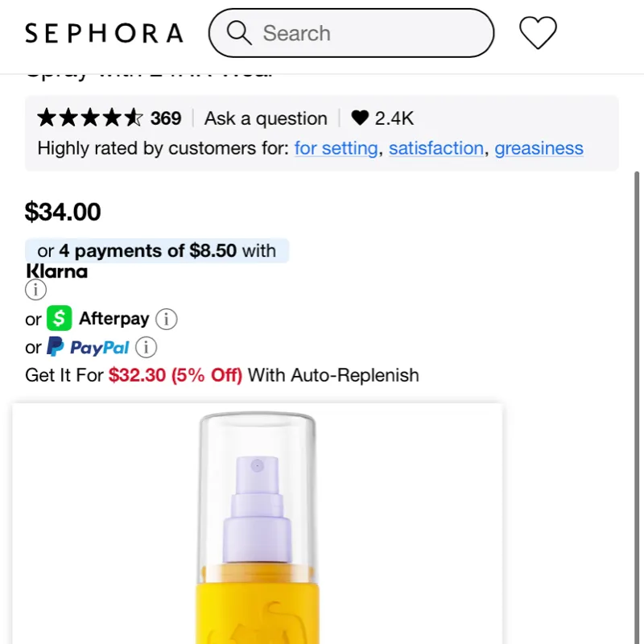Open the 'greasiness' rating link

(x=539, y=149)
